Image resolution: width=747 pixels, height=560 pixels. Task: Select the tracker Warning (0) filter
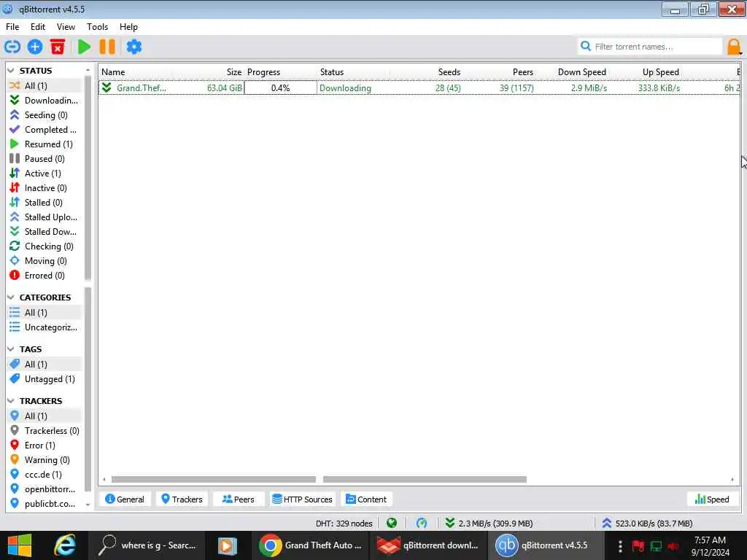pyautogui.click(x=44, y=460)
